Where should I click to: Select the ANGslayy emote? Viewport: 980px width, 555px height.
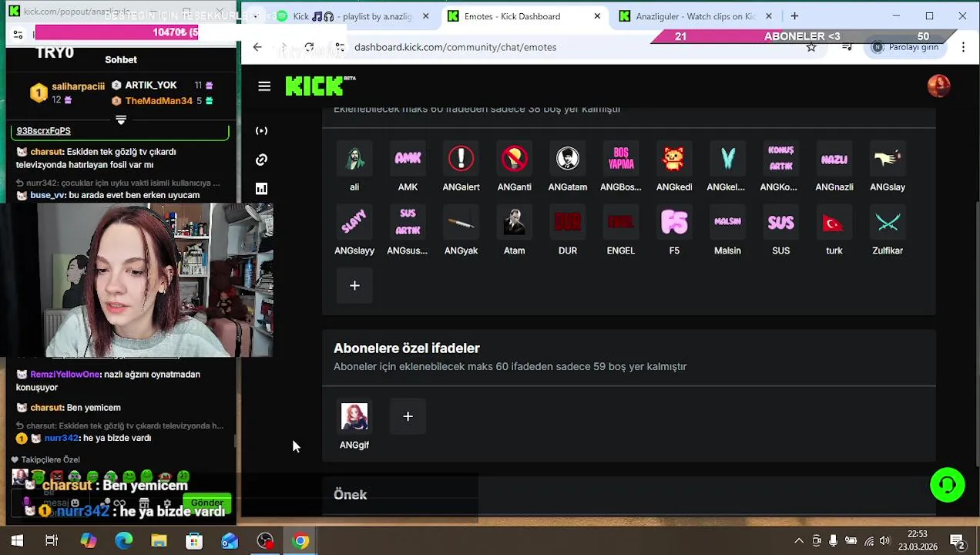[x=354, y=222]
